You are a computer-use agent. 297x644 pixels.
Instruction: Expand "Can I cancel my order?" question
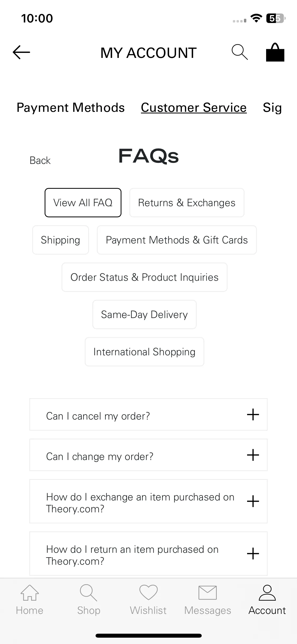coord(148,415)
